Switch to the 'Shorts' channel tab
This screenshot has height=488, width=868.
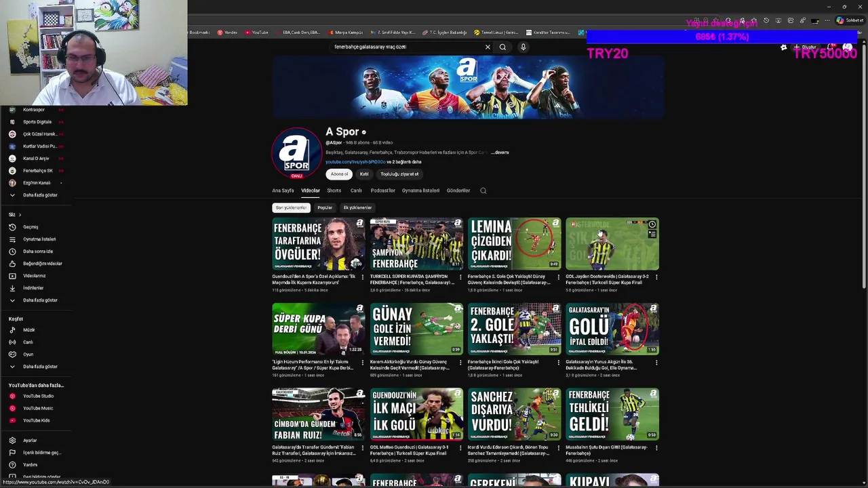click(334, 190)
